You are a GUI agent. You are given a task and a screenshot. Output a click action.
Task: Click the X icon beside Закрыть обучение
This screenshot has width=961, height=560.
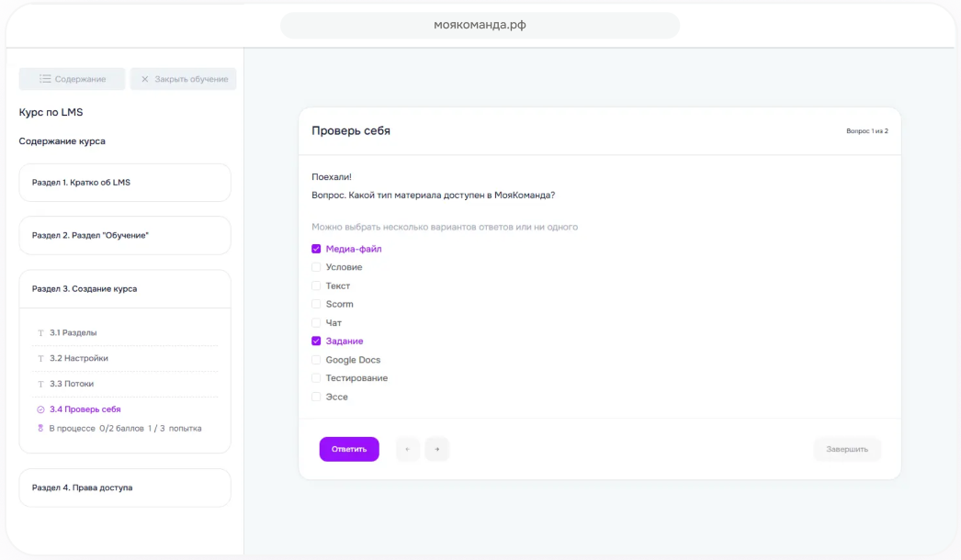[144, 79]
